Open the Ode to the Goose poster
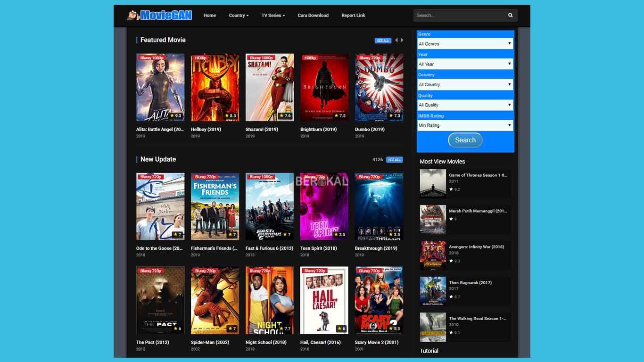The width and height of the screenshot is (644, 362). coord(160,206)
